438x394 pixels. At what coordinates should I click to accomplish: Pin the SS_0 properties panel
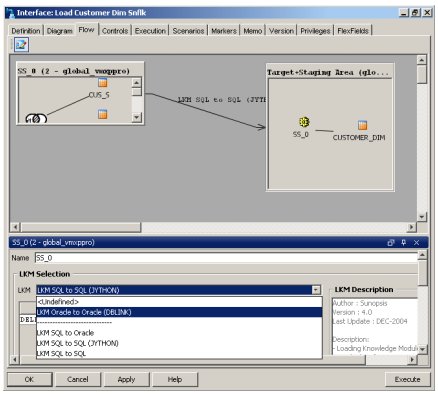403,242
